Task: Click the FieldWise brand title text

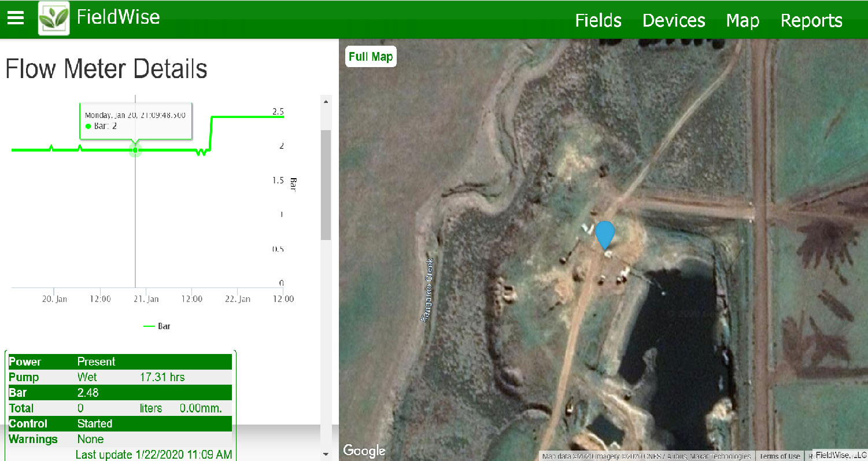Action: [x=118, y=17]
